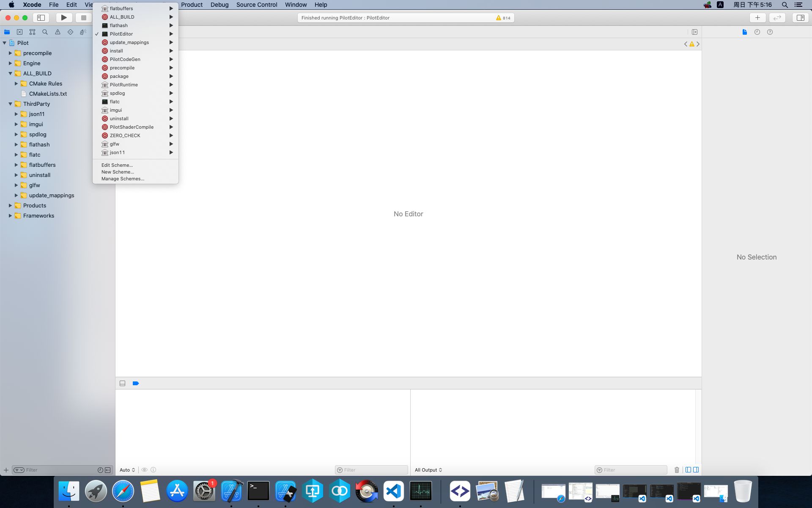
Task: Show the File inspector
Action: pos(745,32)
